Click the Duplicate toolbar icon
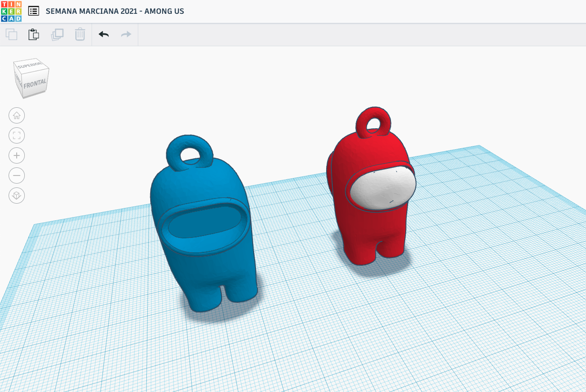586x392 pixels. pyautogui.click(x=57, y=34)
